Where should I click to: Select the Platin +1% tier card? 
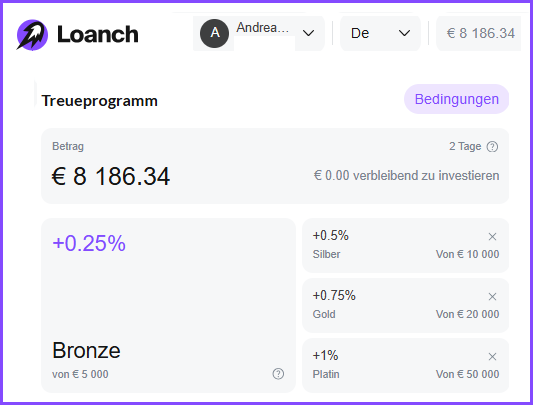(x=406, y=365)
